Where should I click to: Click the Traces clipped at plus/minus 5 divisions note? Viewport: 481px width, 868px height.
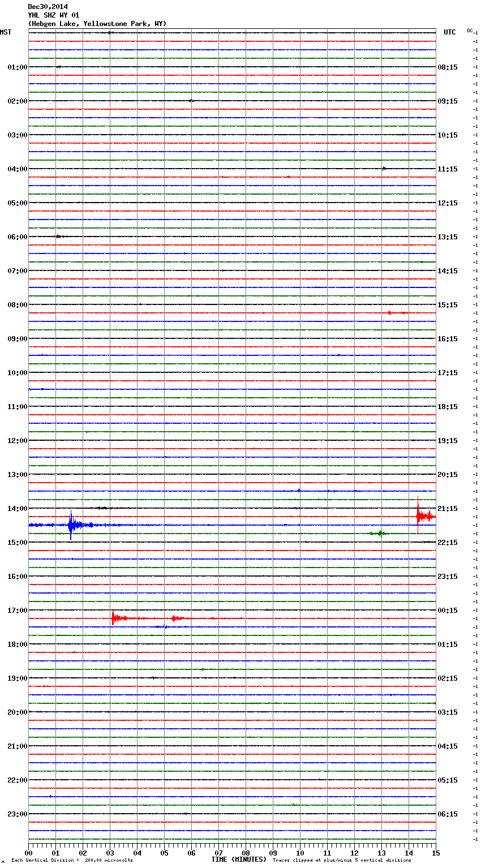tap(342, 861)
